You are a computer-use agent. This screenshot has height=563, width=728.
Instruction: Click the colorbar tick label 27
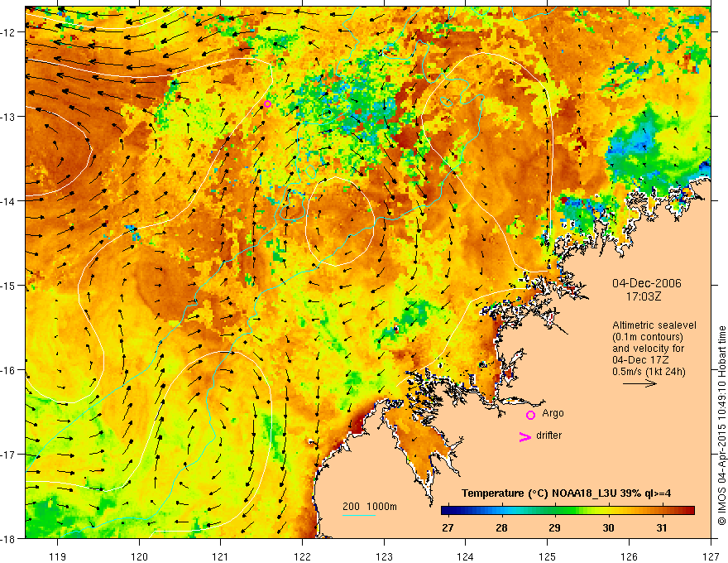tap(448, 528)
